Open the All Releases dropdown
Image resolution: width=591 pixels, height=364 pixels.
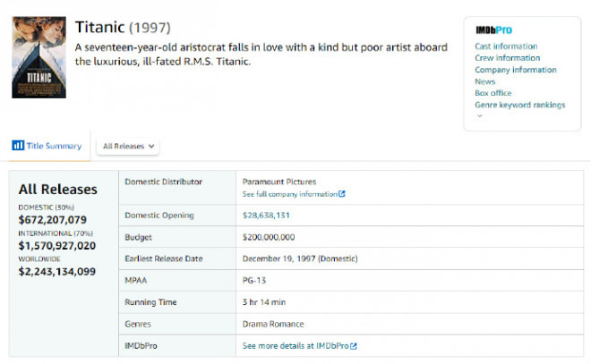(x=129, y=146)
